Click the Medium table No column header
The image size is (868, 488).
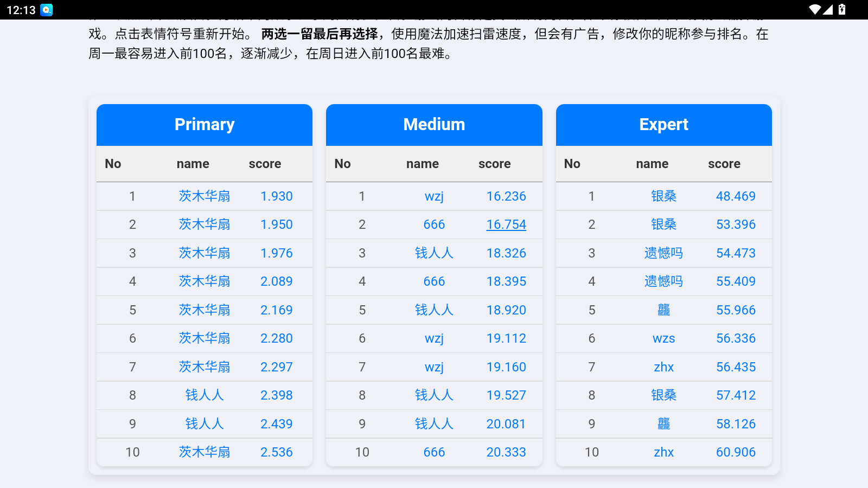[x=342, y=164]
